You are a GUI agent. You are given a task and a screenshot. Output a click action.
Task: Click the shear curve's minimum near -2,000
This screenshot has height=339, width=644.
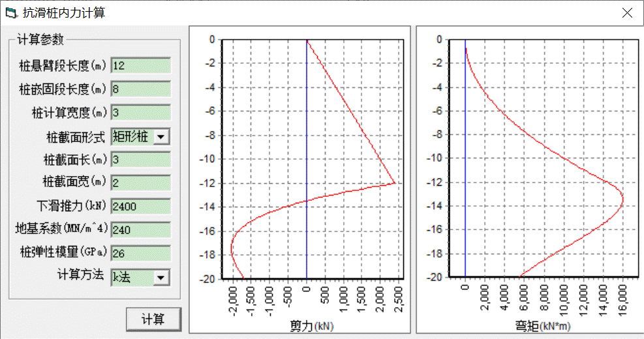click(x=230, y=250)
